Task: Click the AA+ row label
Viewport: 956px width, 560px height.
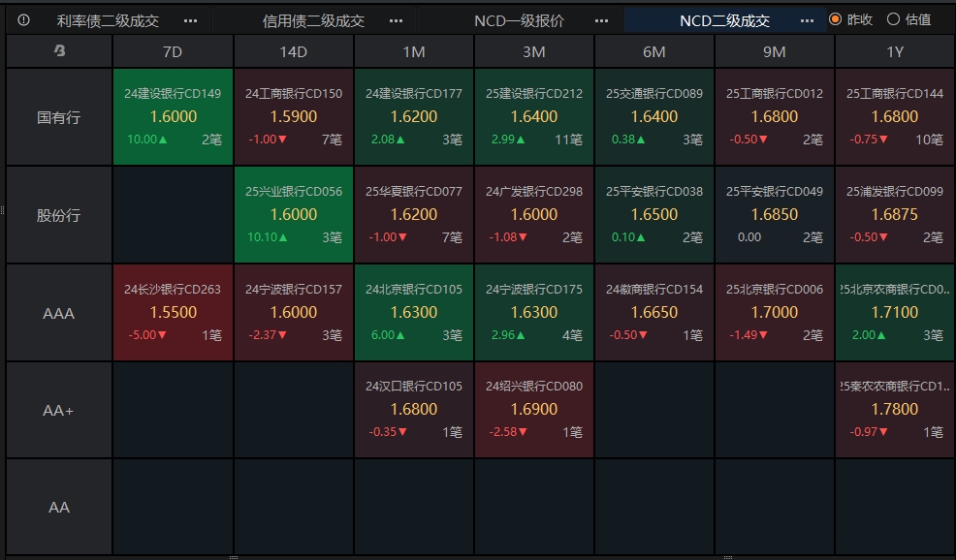Action: [x=58, y=410]
